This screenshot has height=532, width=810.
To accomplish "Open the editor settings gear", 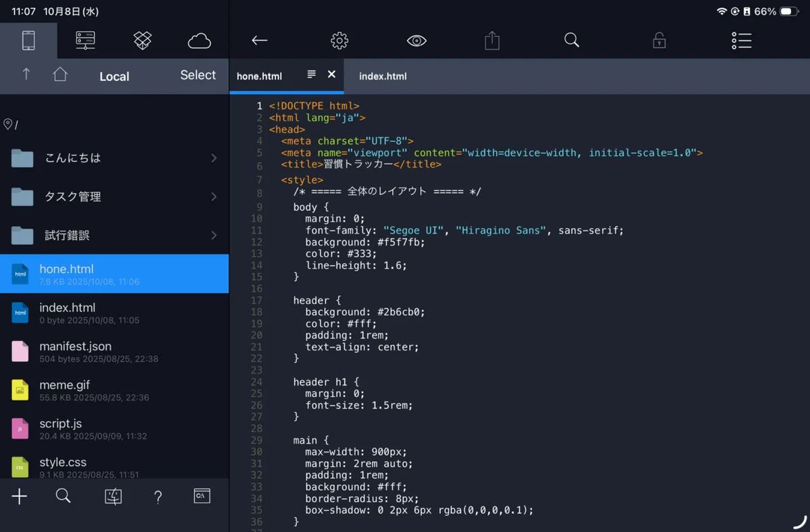I will click(x=340, y=41).
